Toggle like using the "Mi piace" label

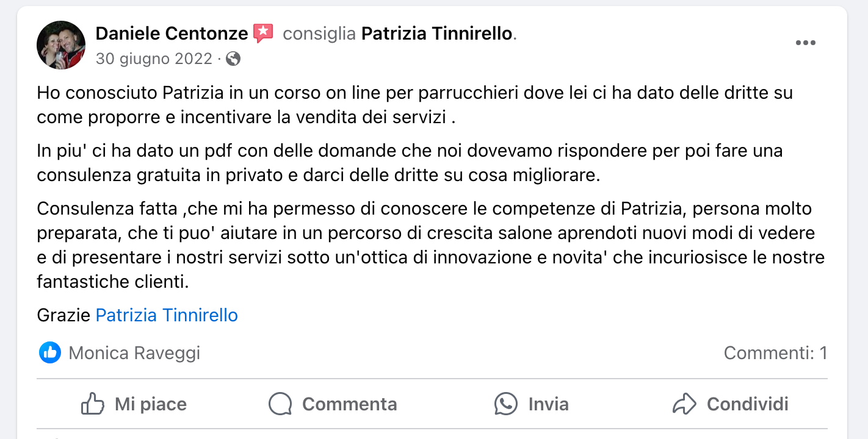tap(151, 404)
